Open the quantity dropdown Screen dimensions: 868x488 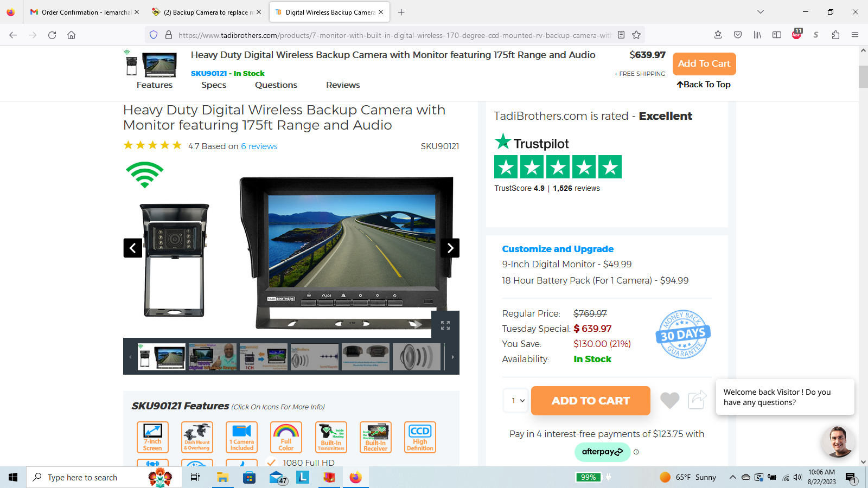tap(515, 401)
